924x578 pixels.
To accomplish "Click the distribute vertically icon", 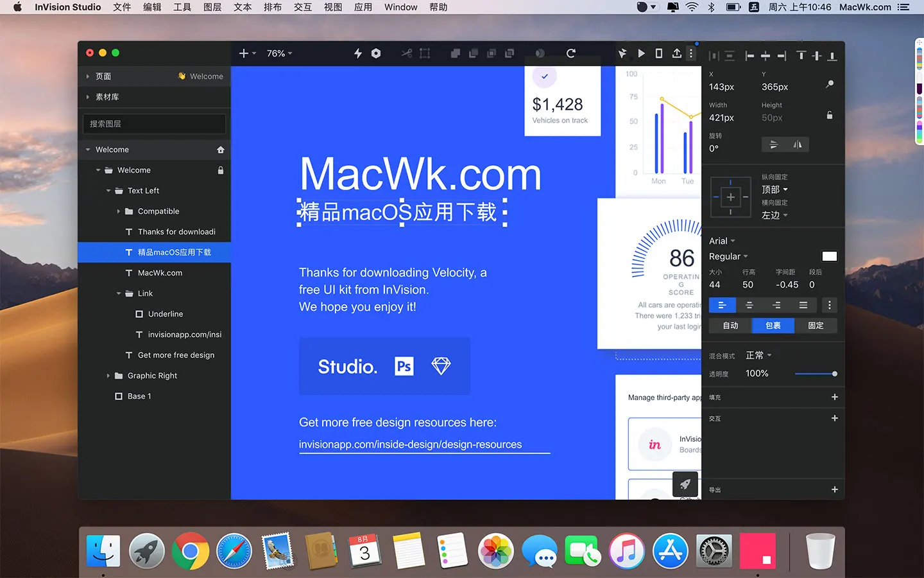I will (730, 56).
